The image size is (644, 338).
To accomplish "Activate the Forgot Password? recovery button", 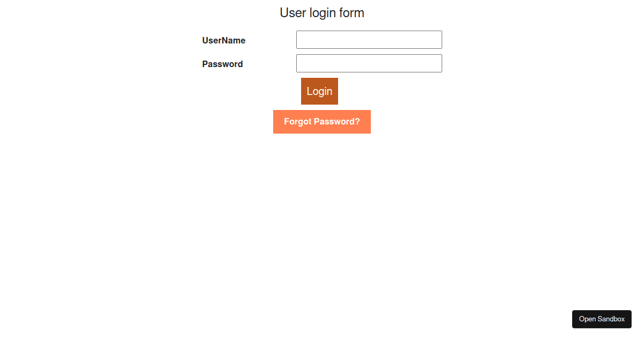I will pyautogui.click(x=321, y=122).
